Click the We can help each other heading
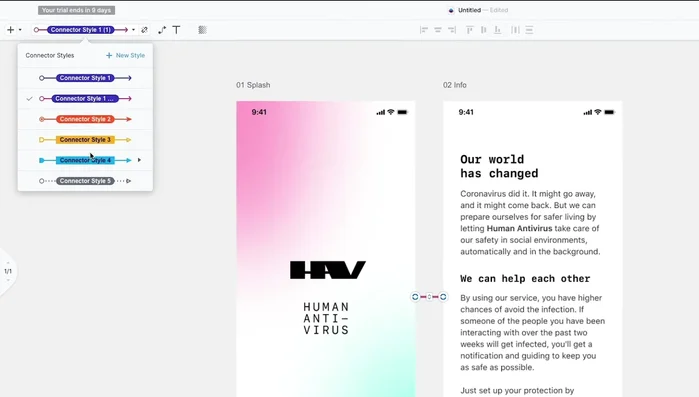The image size is (699, 397). coord(525,278)
